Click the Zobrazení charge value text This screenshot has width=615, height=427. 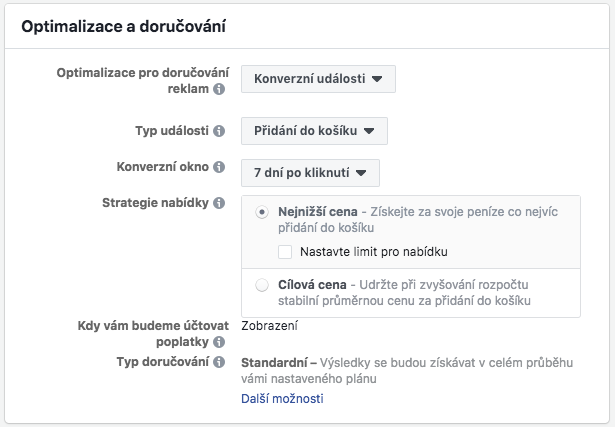tap(269, 326)
